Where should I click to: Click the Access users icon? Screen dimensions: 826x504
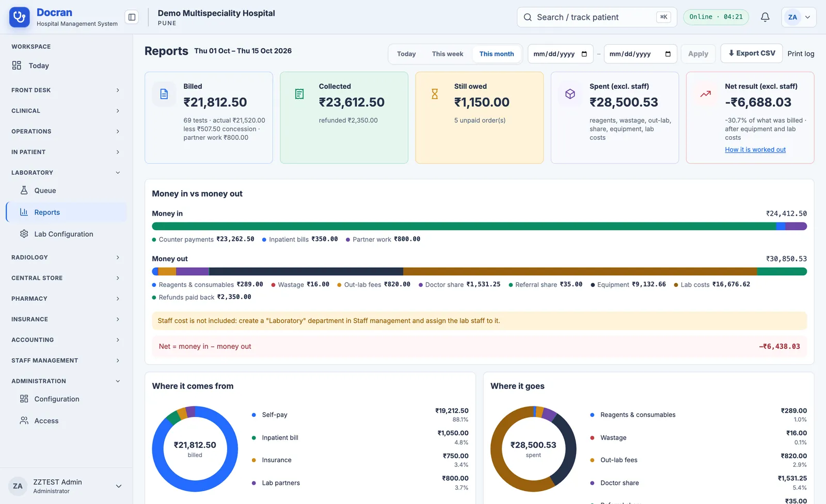[24, 420]
